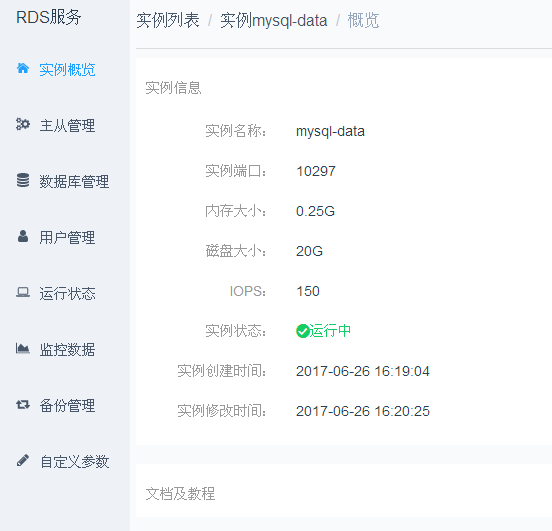Click the 实例mysql-data breadcrumb link
This screenshot has height=531, width=552.
[274, 20]
